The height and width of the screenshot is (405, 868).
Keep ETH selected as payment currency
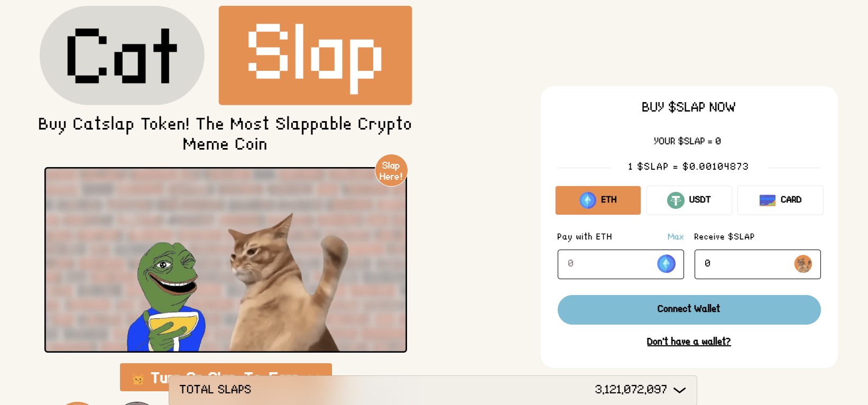[598, 200]
